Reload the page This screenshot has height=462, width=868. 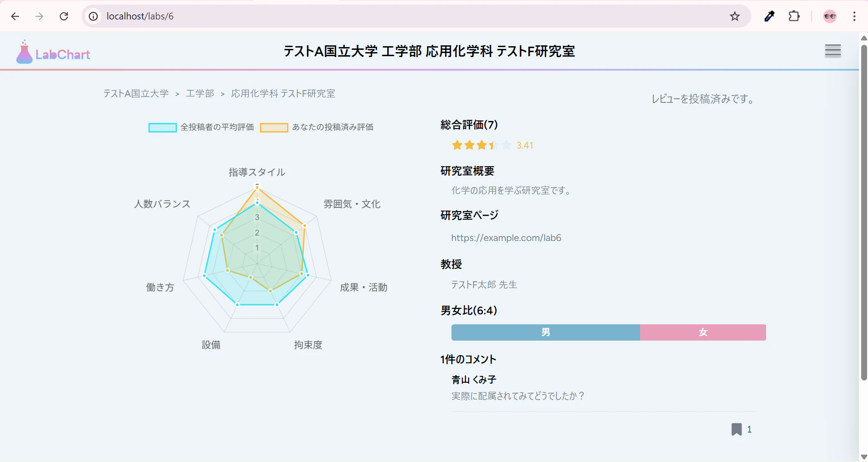point(64,16)
